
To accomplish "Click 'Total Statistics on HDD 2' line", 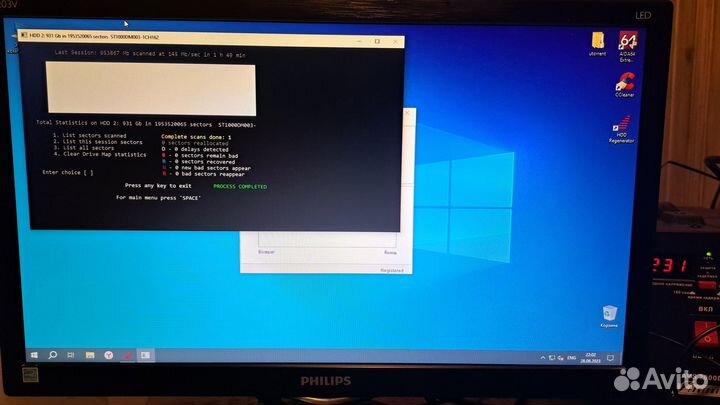I will coord(146,124).
